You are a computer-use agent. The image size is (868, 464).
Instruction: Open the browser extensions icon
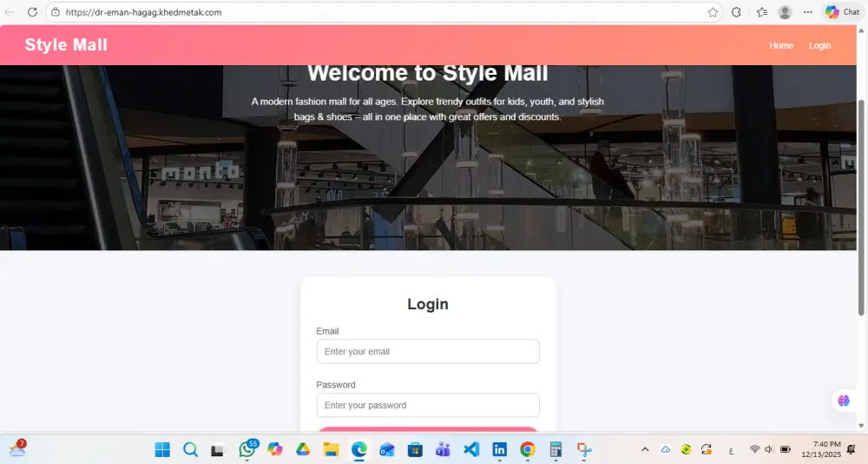click(736, 12)
